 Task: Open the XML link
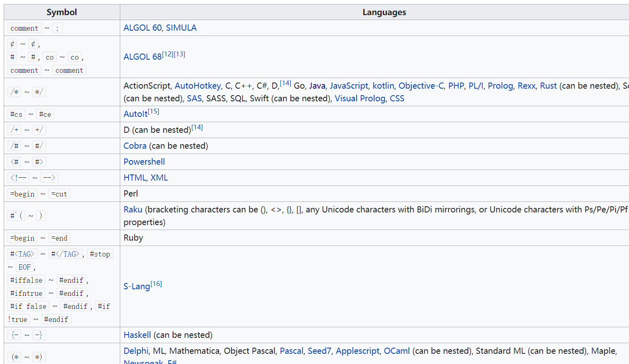point(159,178)
